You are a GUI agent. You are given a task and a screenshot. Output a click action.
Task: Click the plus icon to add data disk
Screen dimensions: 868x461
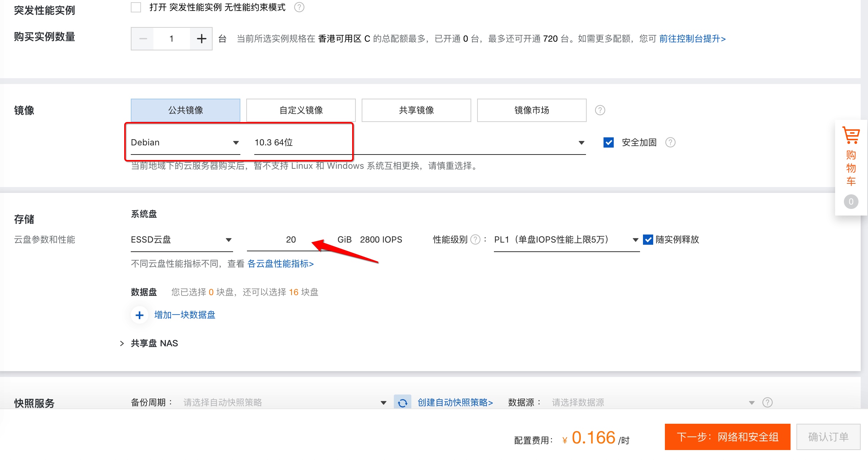pos(140,315)
